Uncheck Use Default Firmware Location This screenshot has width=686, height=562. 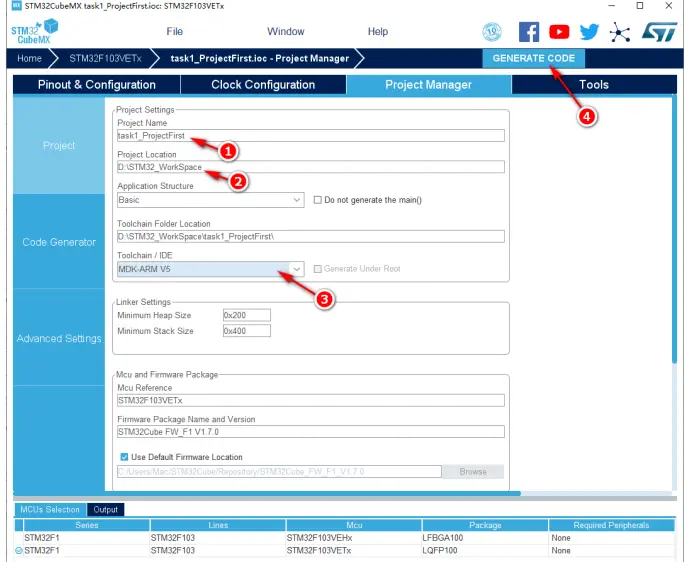click(x=124, y=457)
